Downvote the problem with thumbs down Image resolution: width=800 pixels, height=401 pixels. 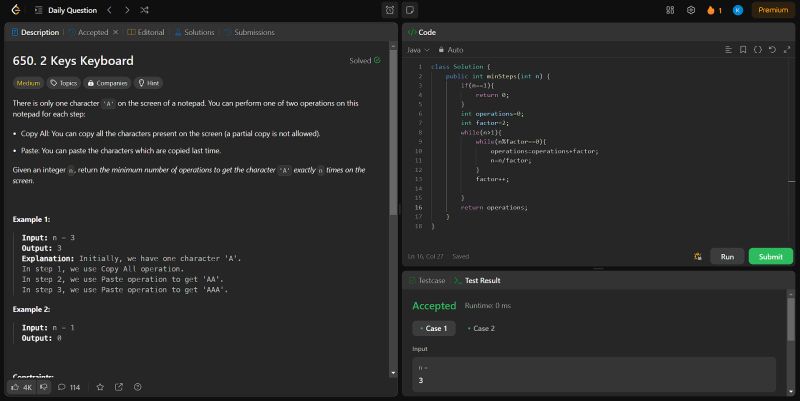(x=44, y=387)
